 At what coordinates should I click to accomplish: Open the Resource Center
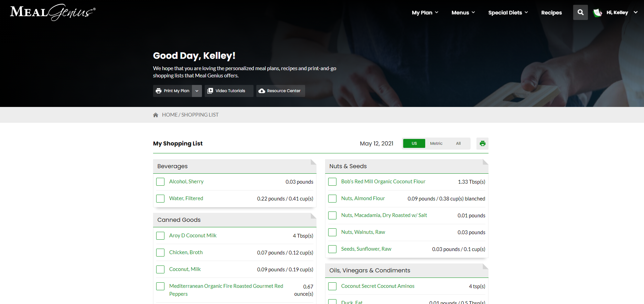coord(281,91)
